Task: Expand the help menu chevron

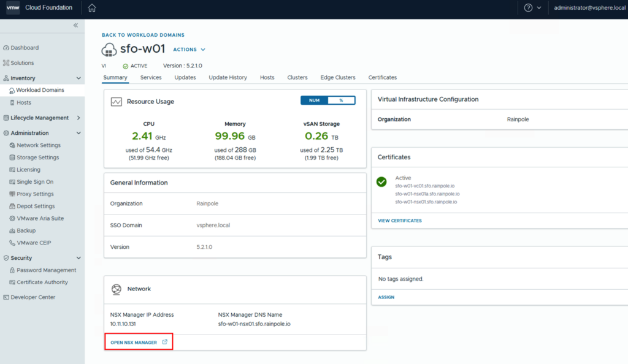Action: pyautogui.click(x=539, y=7)
